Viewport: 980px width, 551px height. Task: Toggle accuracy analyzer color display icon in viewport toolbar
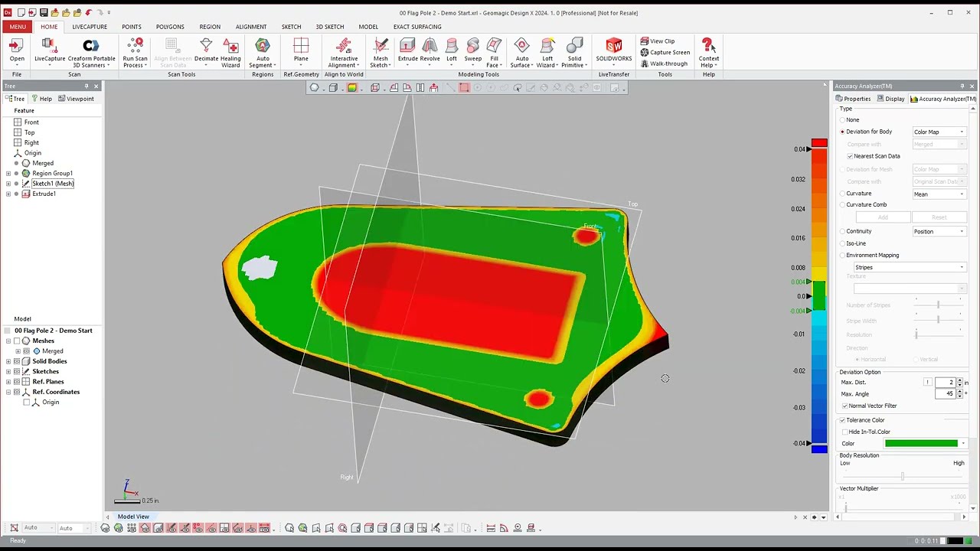(x=352, y=88)
